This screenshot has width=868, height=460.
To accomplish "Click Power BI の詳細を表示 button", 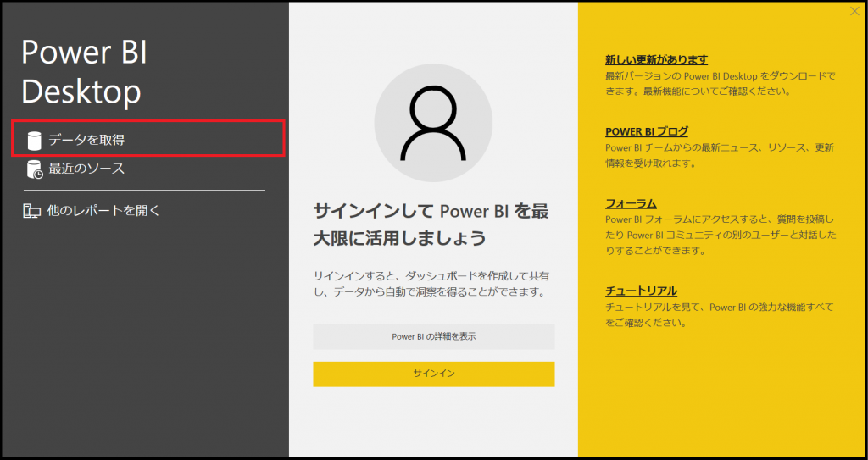I will tap(433, 336).
